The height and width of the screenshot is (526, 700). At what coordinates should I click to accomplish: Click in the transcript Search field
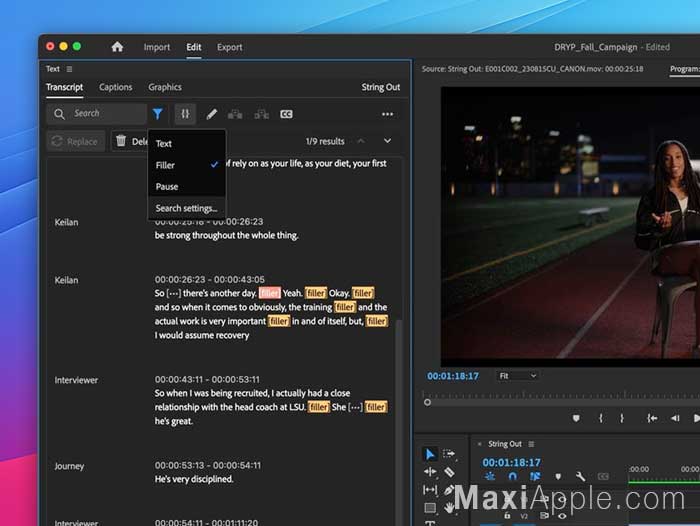(96, 114)
